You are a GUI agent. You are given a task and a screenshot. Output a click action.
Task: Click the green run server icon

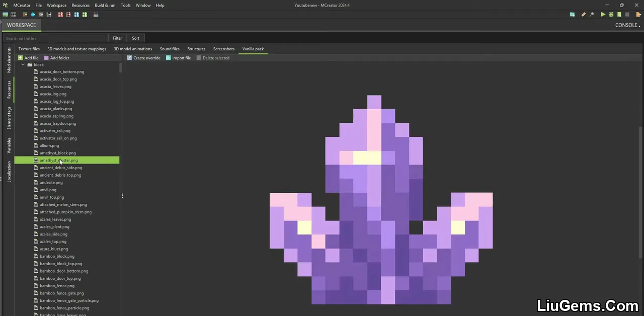(x=619, y=15)
